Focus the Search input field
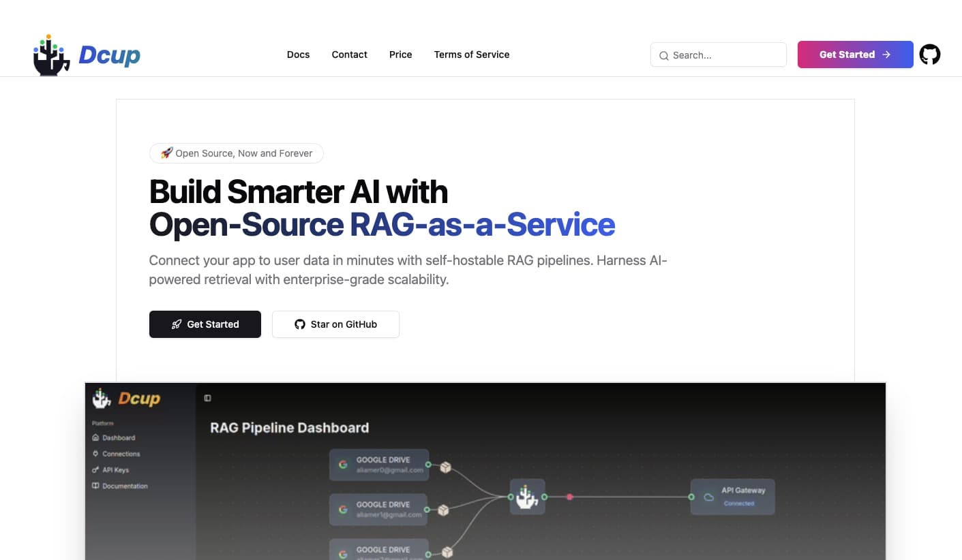 [725, 55]
